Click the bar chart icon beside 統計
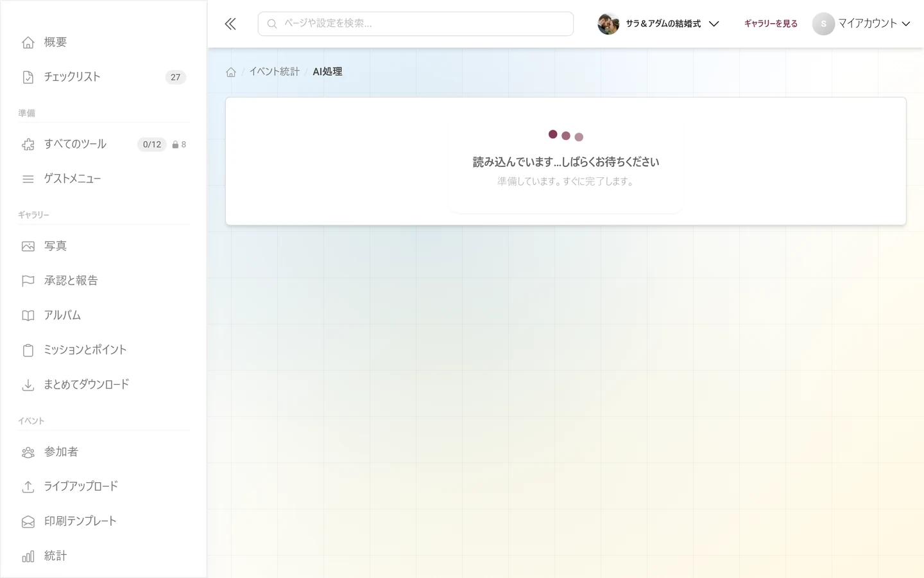The image size is (924, 578). pos(28,556)
